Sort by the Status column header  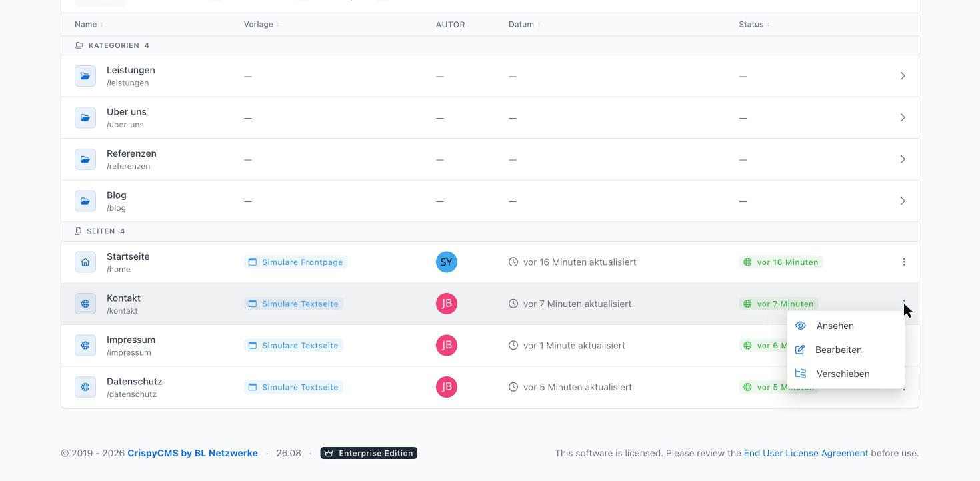(x=754, y=25)
